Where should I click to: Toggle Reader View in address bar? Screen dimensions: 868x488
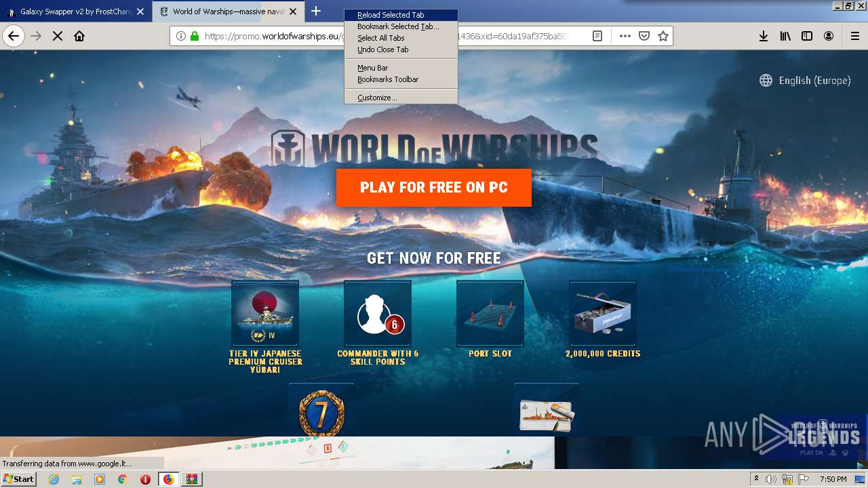pyautogui.click(x=597, y=36)
